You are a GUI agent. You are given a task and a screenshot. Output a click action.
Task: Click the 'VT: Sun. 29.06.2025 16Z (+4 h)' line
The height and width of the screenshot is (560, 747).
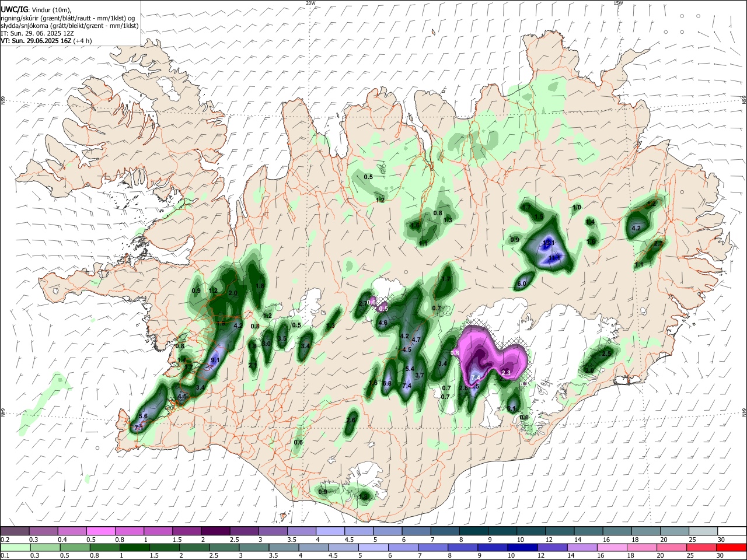tap(47, 41)
